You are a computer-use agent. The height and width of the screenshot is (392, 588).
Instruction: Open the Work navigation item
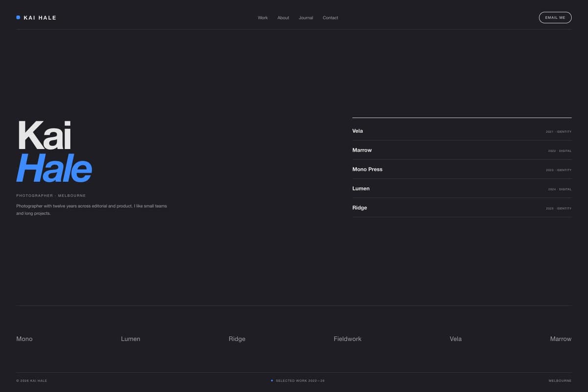click(x=263, y=18)
